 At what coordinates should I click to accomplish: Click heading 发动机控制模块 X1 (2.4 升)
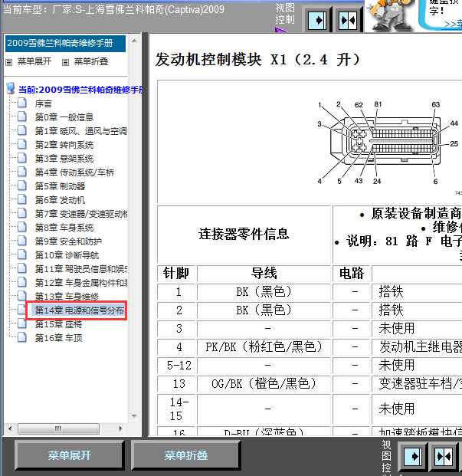(x=258, y=60)
